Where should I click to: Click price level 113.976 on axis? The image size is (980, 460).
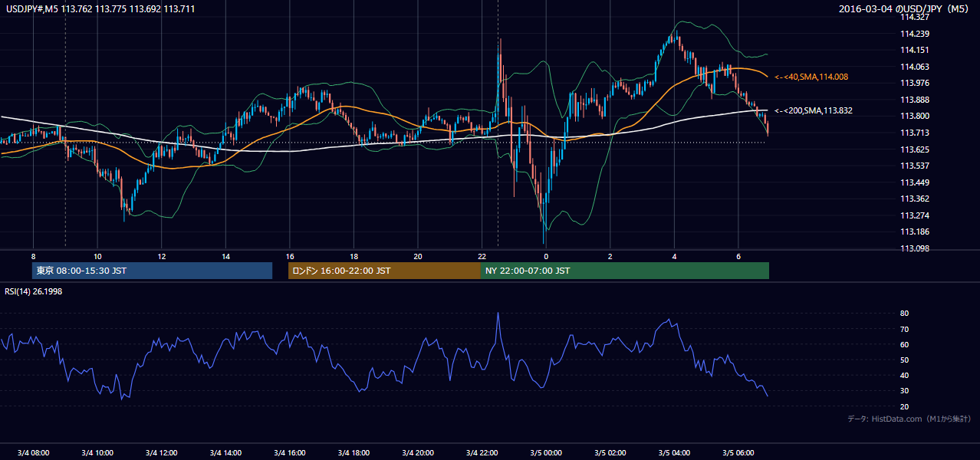(914, 84)
